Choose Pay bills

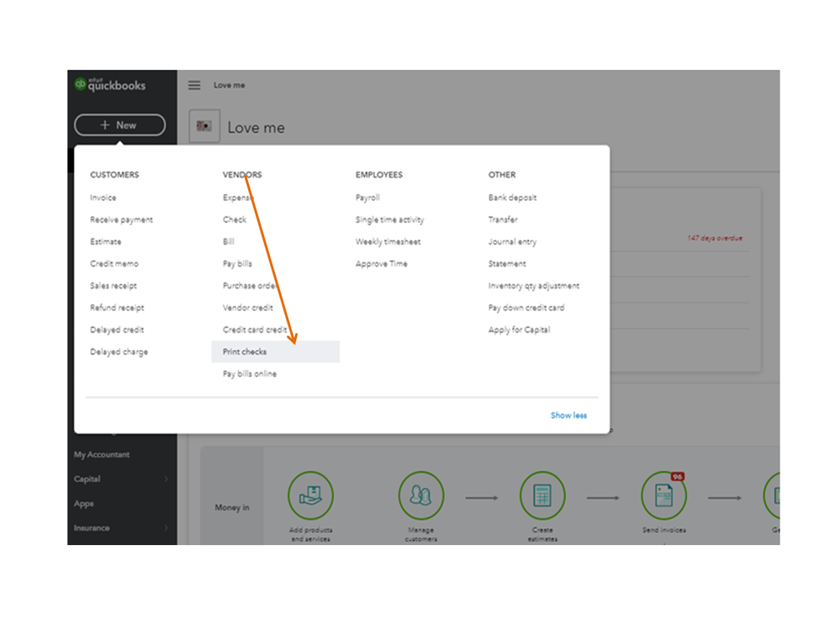237,263
